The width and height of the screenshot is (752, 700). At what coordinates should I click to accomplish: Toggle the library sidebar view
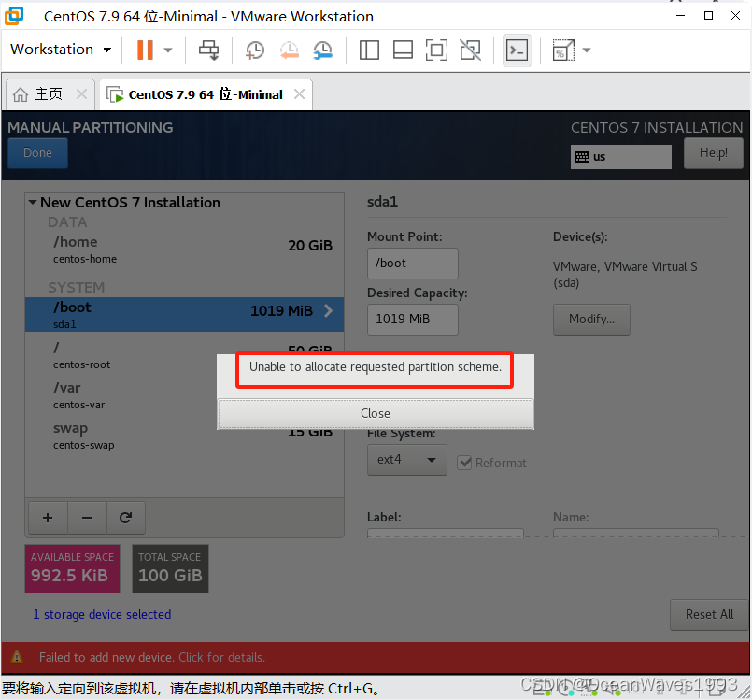coord(369,50)
